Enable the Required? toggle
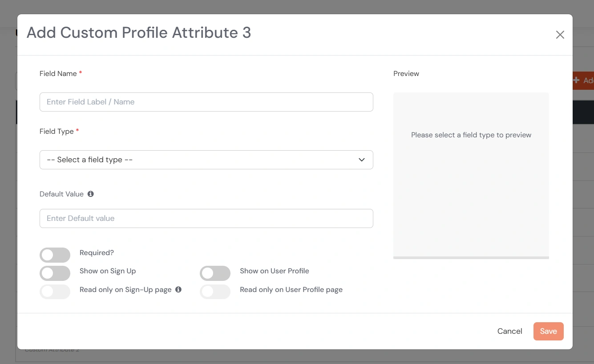Screen dimensions: 594x364 click(x=55, y=255)
